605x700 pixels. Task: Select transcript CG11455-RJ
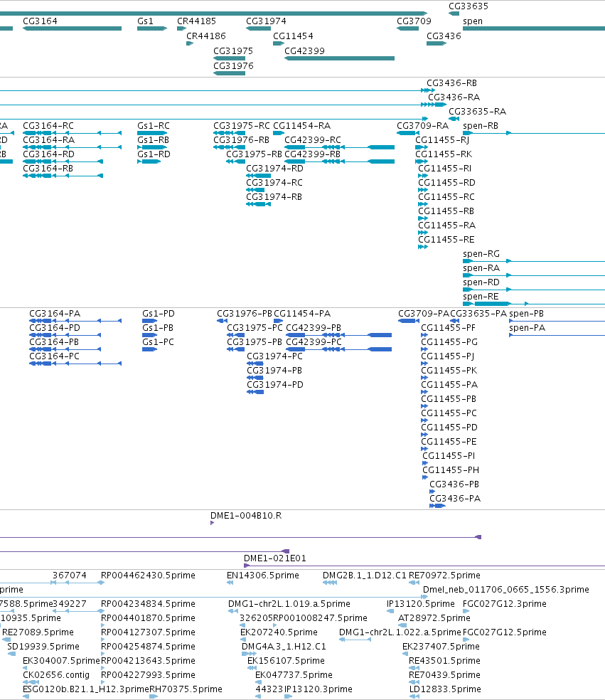coord(442,139)
